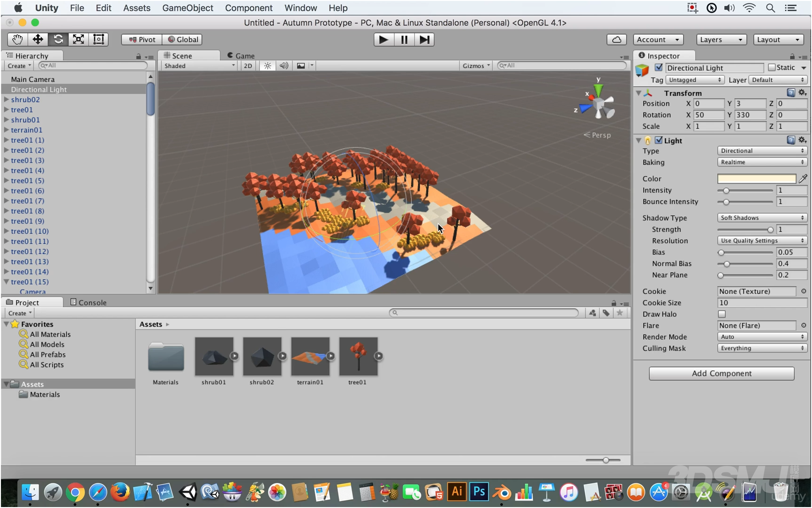Click Project panel Create button
This screenshot has width=812, height=508.
[20, 313]
